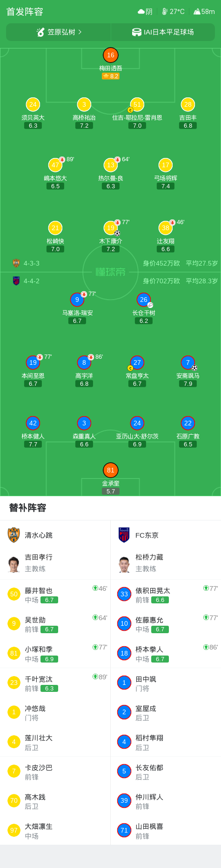Open player 19 木下康介 with goal icon
221x868 pixels.
click(111, 228)
